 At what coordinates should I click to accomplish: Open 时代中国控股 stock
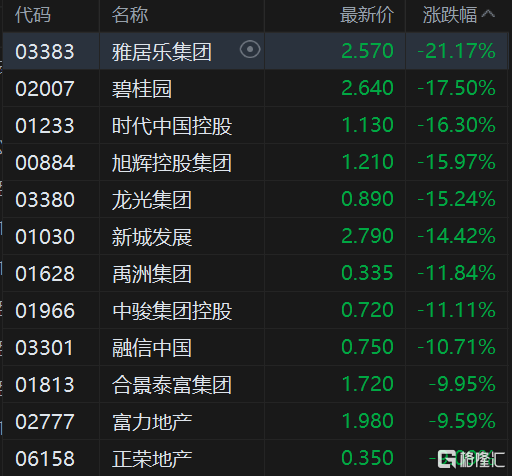172,126
